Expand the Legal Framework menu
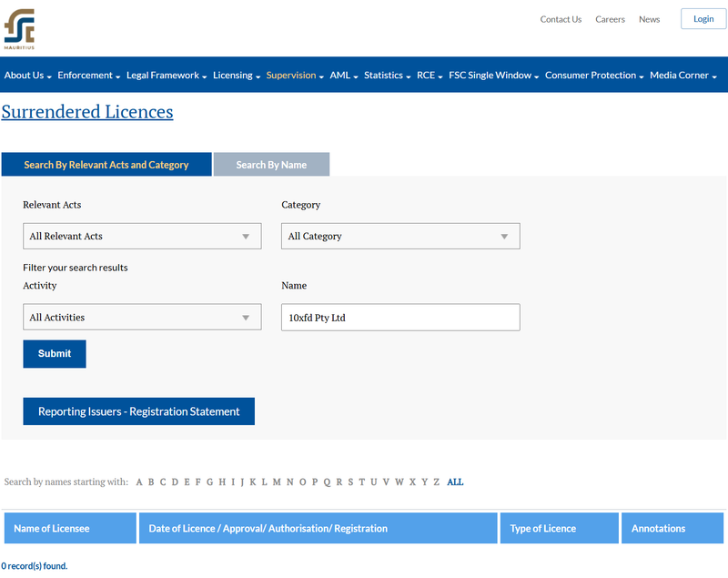 click(x=167, y=76)
